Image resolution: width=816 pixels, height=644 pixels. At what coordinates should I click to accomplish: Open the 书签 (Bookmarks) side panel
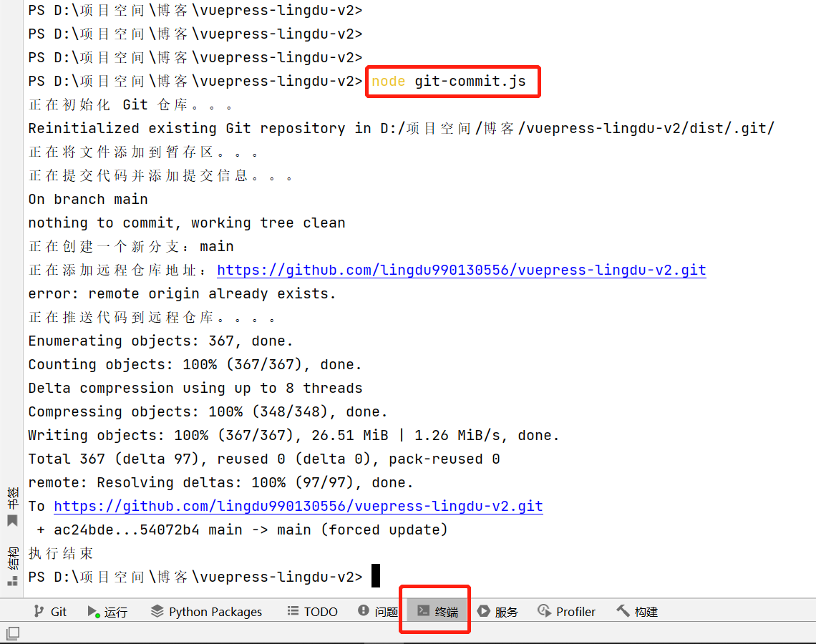[12, 507]
